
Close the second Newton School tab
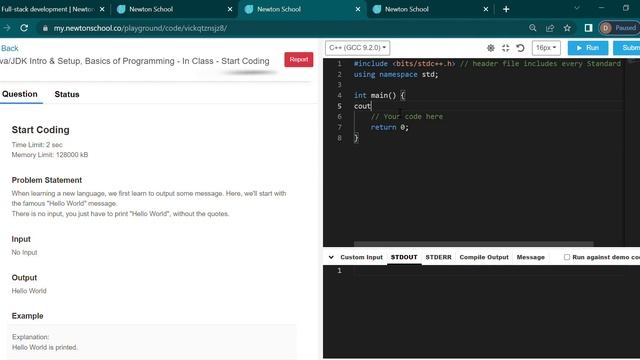tap(230, 9)
